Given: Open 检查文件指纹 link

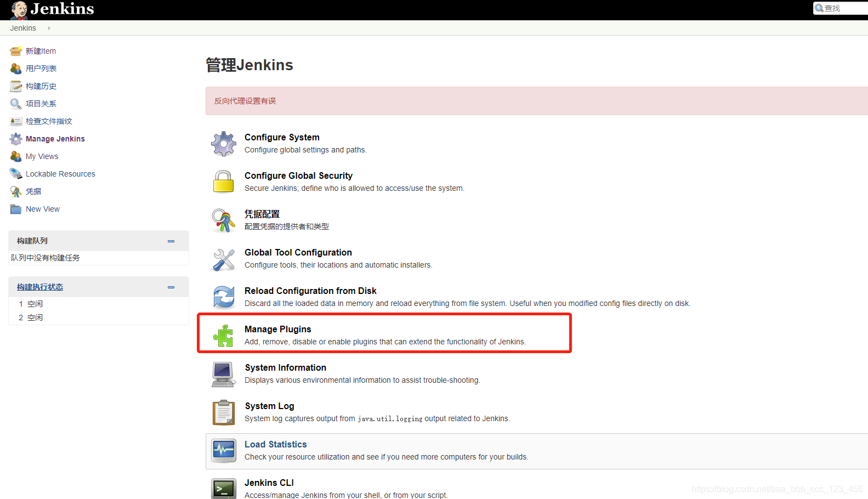Looking at the screenshot, I should (49, 121).
